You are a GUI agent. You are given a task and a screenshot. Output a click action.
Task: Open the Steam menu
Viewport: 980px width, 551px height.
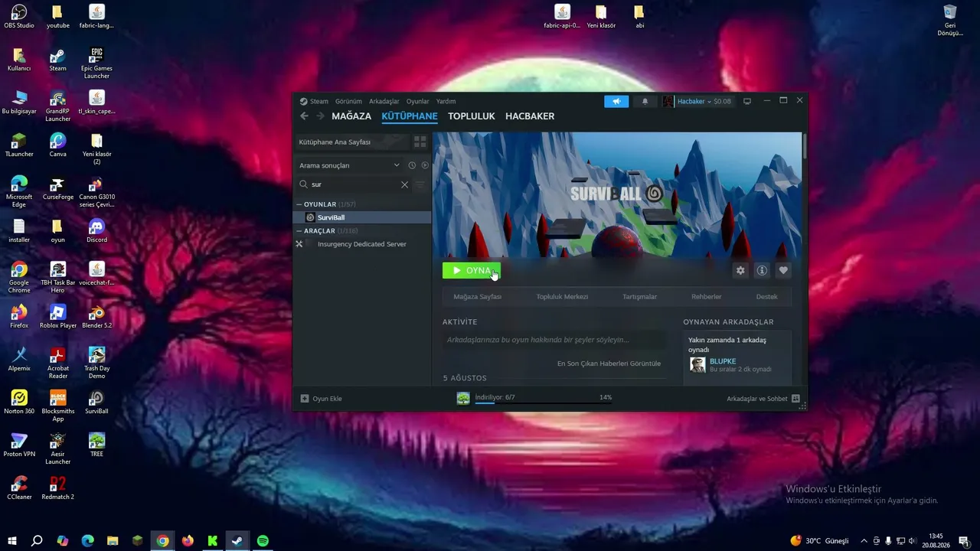318,101
